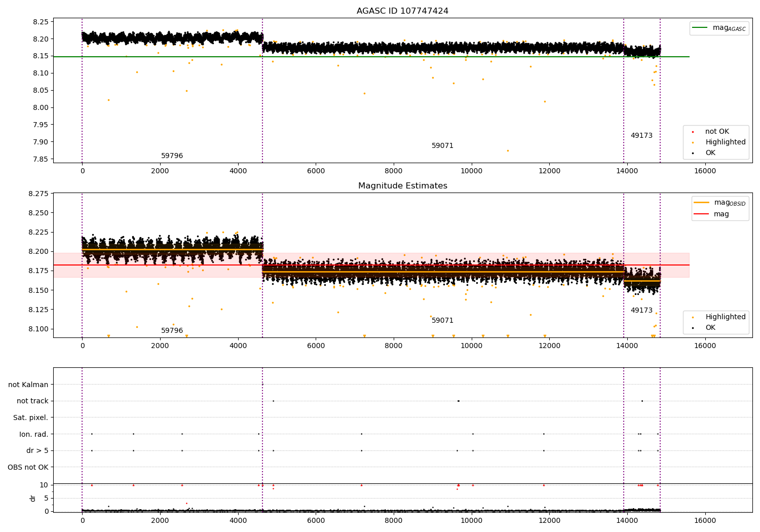Click "OK" legend entry in middle plot
760x532 pixels.
[710, 328]
